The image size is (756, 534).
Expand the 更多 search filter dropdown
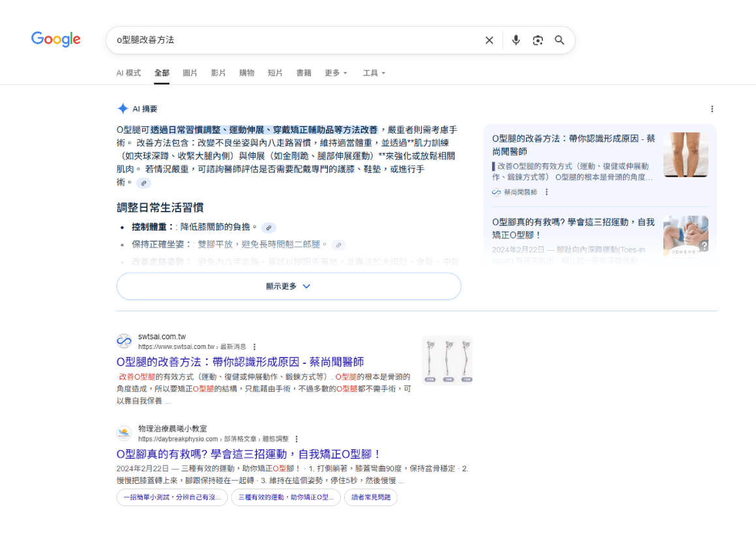[336, 73]
